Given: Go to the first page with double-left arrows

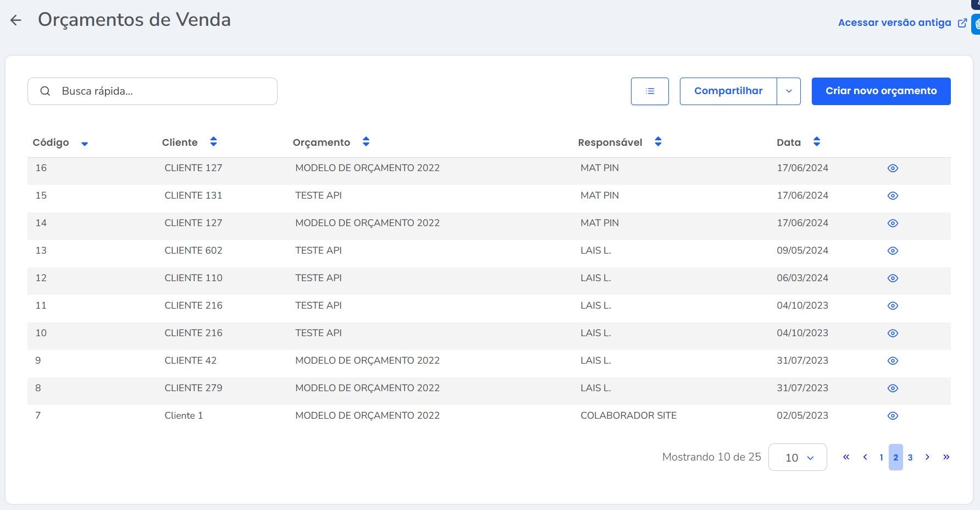Looking at the screenshot, I should (x=846, y=457).
